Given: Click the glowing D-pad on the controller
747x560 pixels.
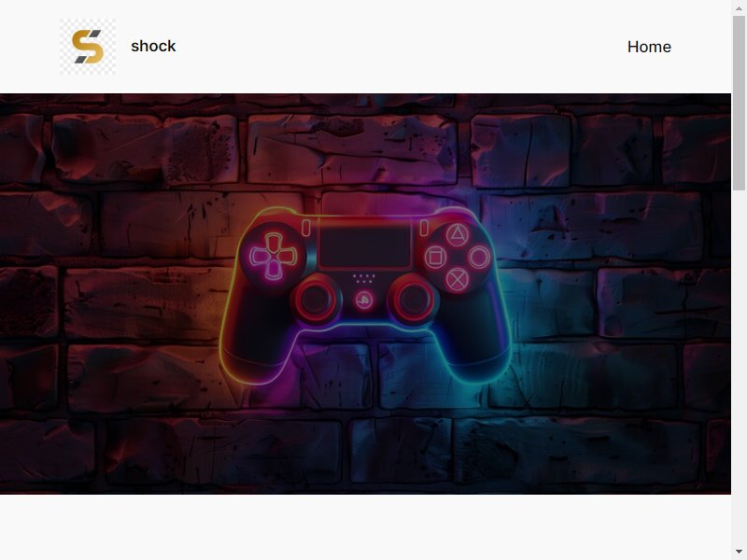Looking at the screenshot, I should point(274,257).
